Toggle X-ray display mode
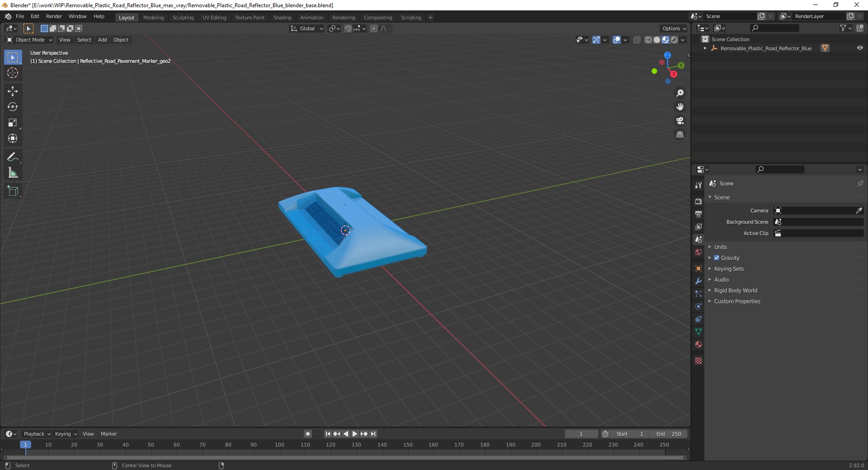This screenshot has height=470, width=868. coord(637,40)
